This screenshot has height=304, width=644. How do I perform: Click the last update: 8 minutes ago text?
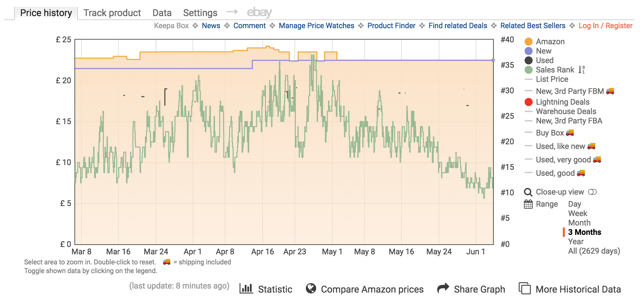[x=179, y=286]
